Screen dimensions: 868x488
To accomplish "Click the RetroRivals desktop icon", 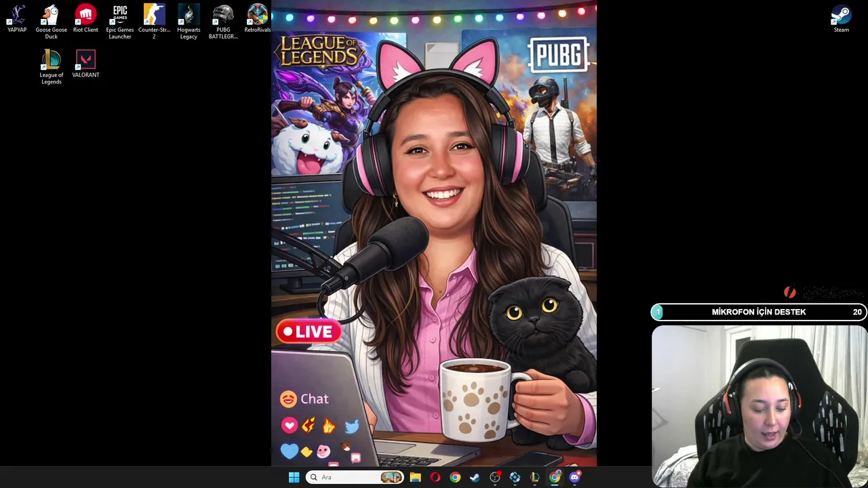I will point(257,19).
